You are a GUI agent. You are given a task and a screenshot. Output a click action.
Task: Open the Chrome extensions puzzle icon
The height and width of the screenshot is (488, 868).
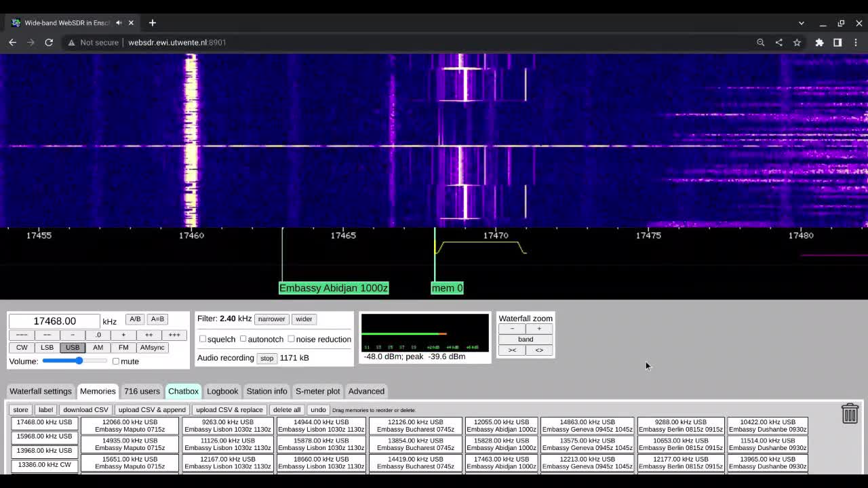(x=819, y=42)
